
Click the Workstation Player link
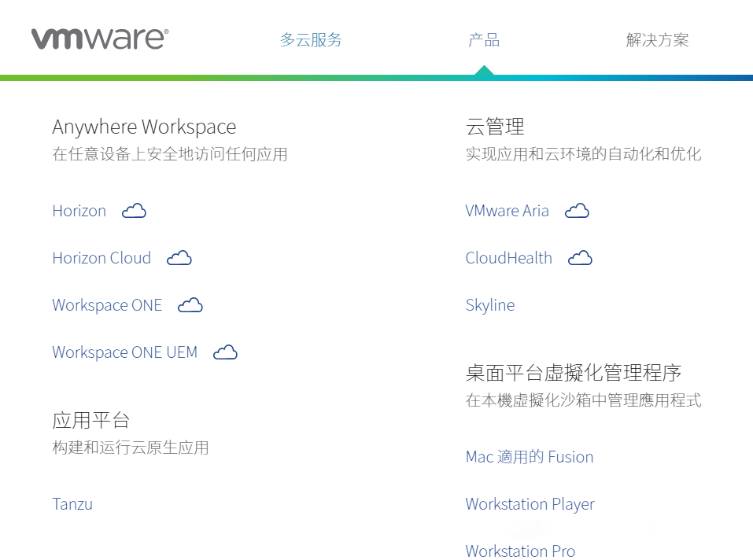pyautogui.click(x=530, y=504)
